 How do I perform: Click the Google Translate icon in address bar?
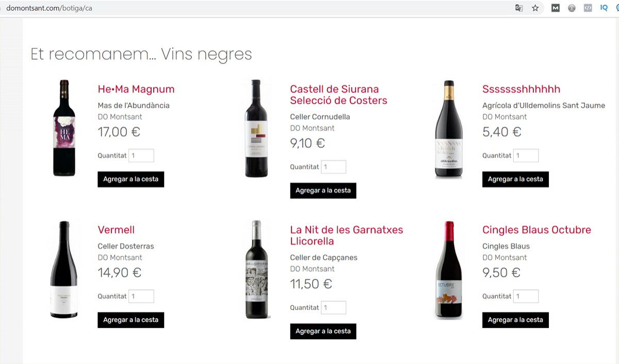click(519, 8)
